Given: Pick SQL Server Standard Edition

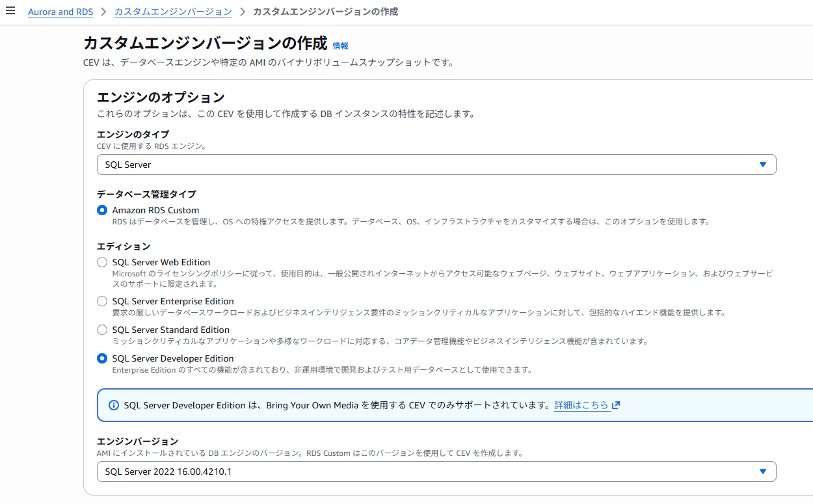Looking at the screenshot, I should 102,330.
